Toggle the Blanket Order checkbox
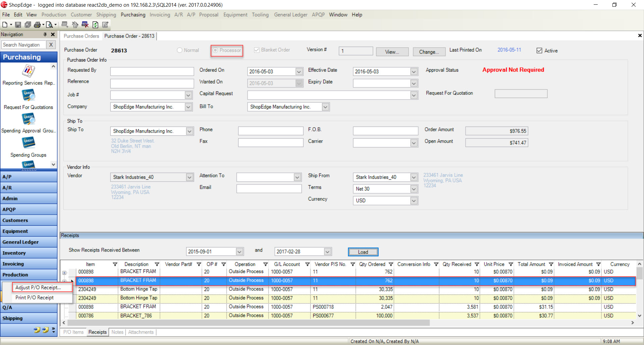The height and width of the screenshot is (345, 644). [x=257, y=50]
